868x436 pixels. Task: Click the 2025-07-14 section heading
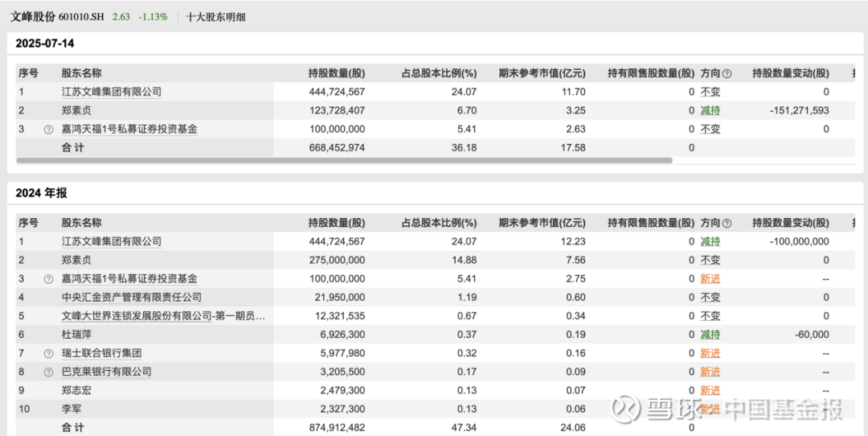point(45,43)
